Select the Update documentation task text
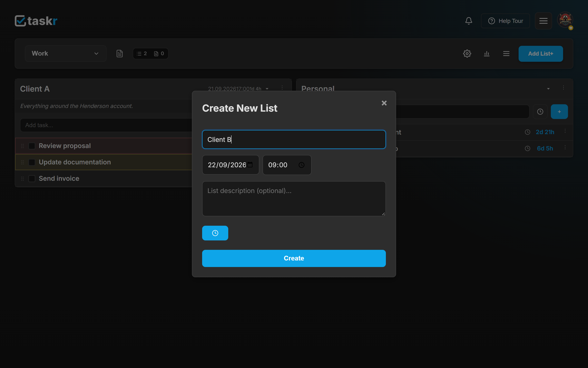Viewport: 588px width, 368px height. point(75,162)
